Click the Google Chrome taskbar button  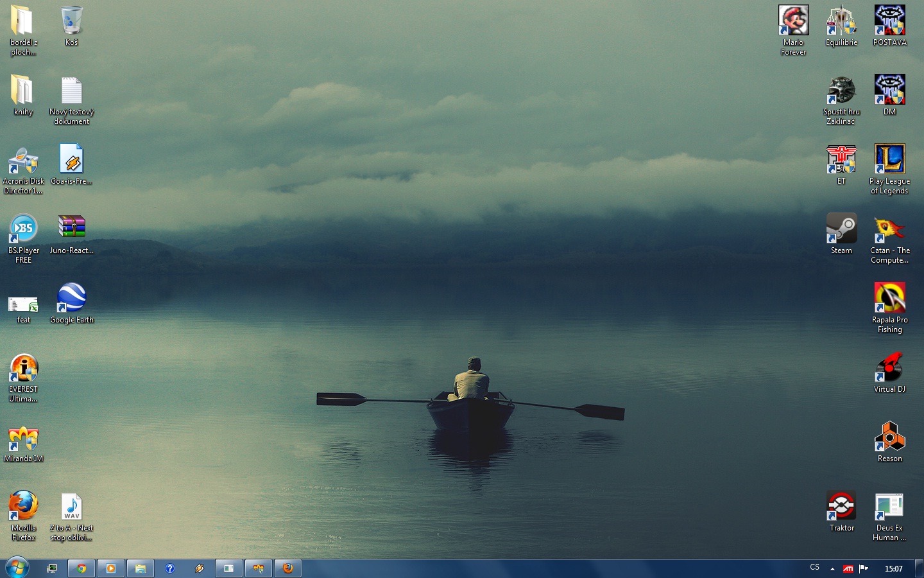click(81, 568)
